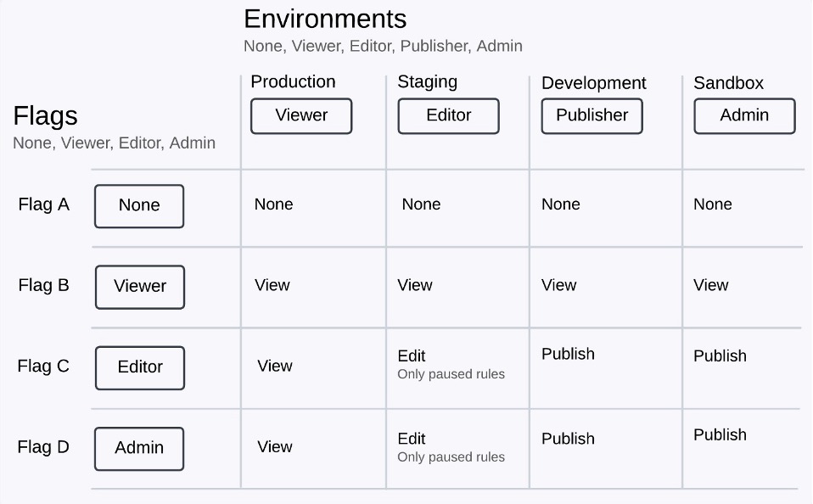The image size is (813, 504).
Task: Select the Flag A None role box
Action: [139, 206]
